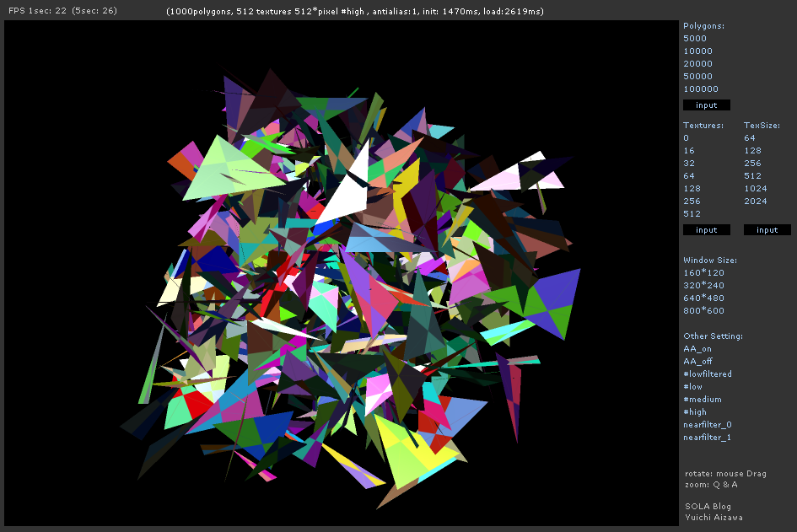The image size is (797, 532).
Task: Click the Other Setting: heading
Action: pos(714,336)
